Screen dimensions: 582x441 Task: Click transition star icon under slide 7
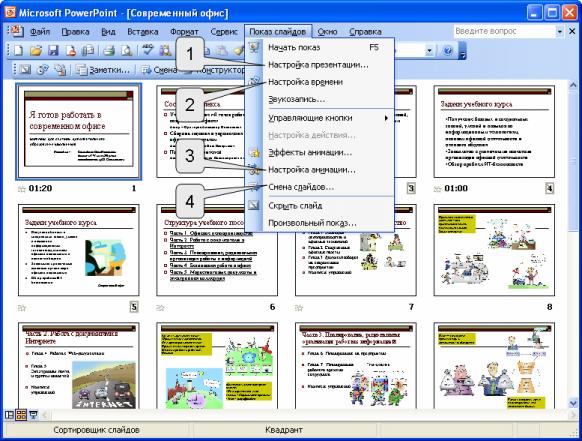click(x=299, y=308)
